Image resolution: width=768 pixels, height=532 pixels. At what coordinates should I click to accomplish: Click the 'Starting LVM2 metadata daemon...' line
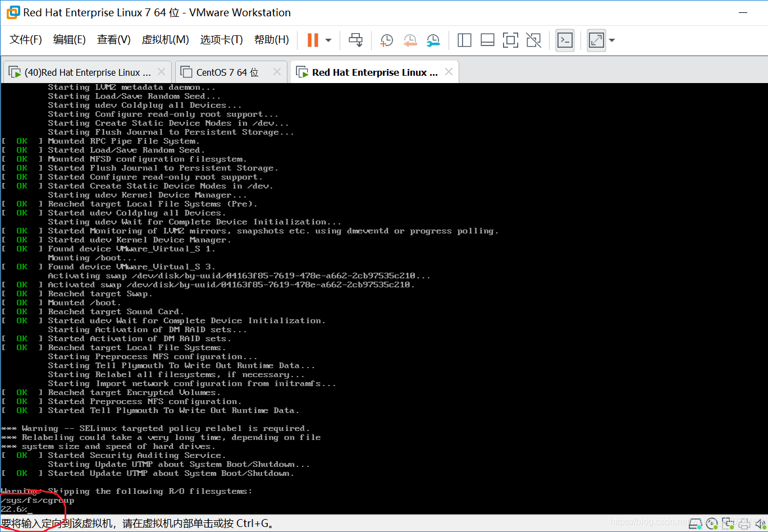tap(132, 88)
